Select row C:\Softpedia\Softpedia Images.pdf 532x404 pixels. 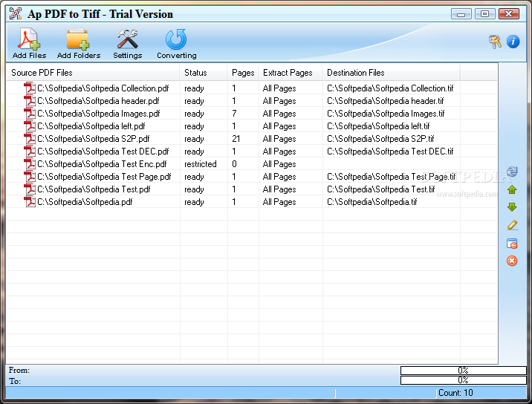[252, 114]
